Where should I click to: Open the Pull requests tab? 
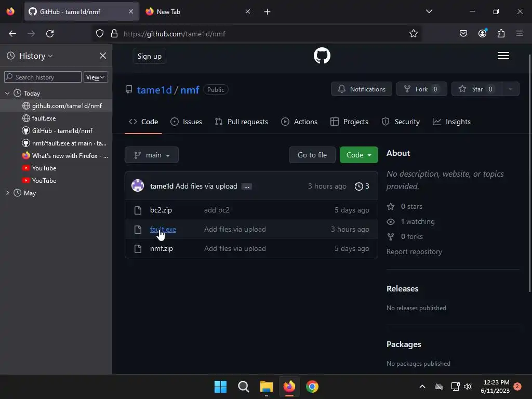(242, 122)
